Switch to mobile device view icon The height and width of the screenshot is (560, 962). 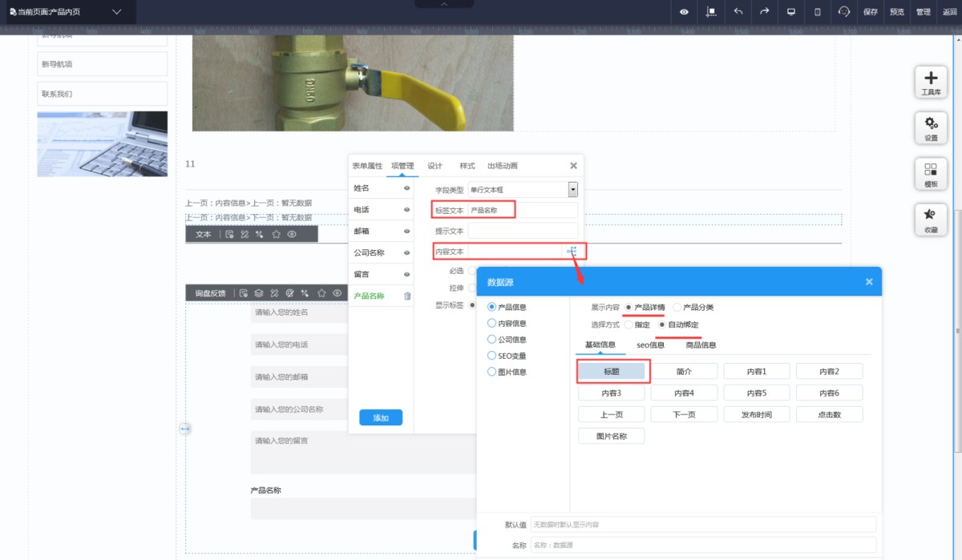click(x=817, y=12)
